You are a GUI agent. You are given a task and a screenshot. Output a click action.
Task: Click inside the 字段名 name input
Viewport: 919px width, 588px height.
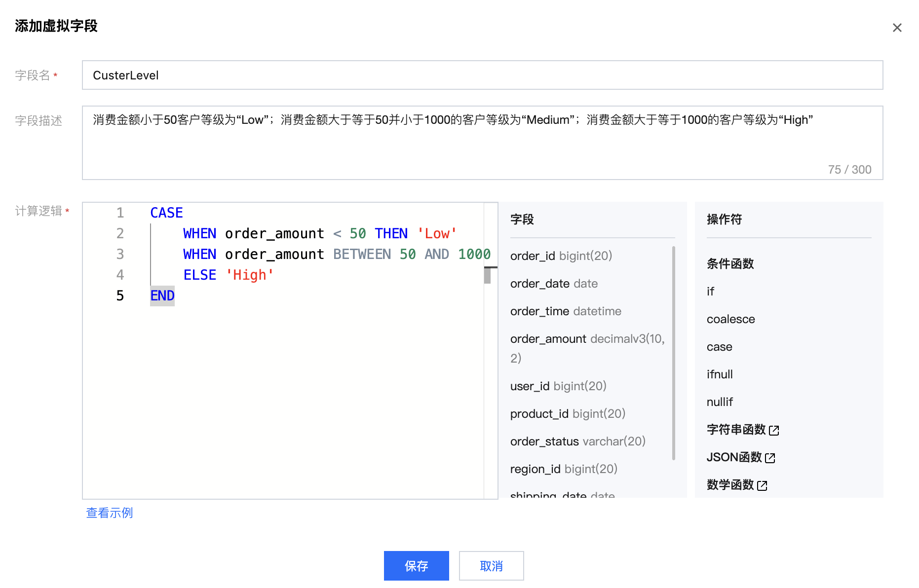[345, 75]
